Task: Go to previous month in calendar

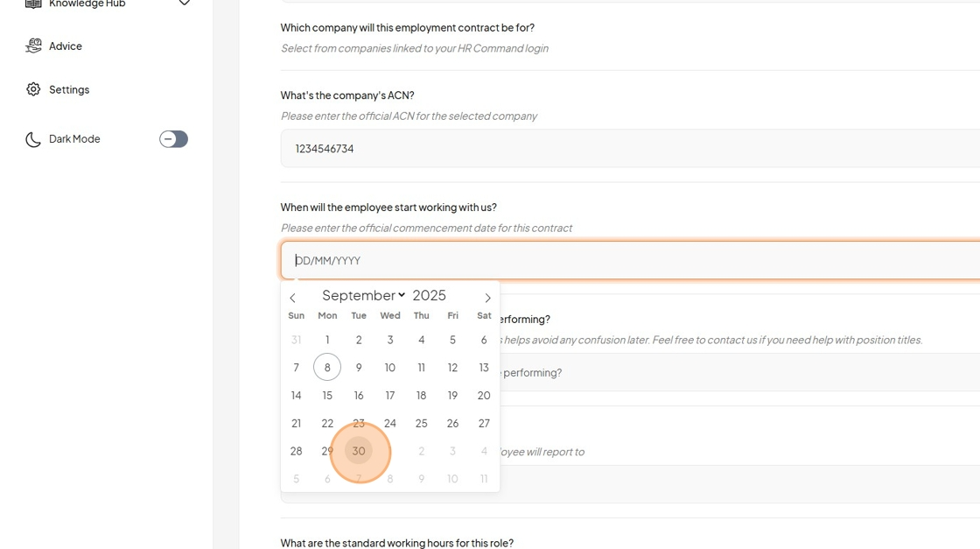Action: [x=292, y=298]
